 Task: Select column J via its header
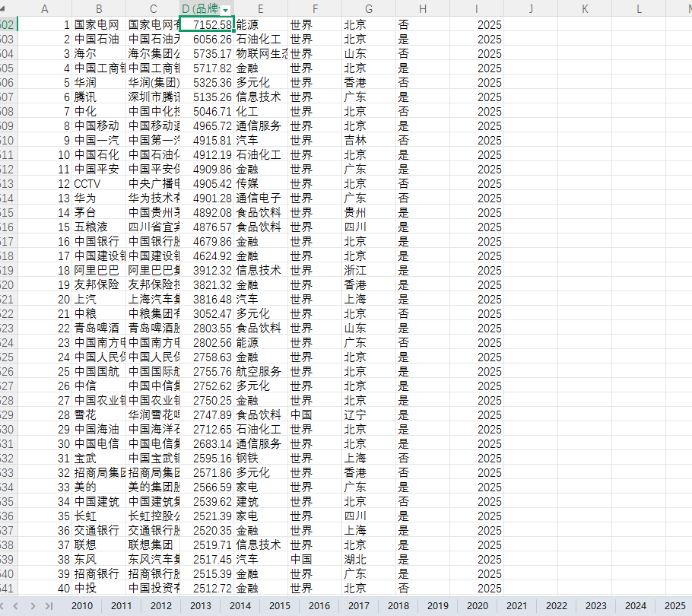tap(531, 9)
